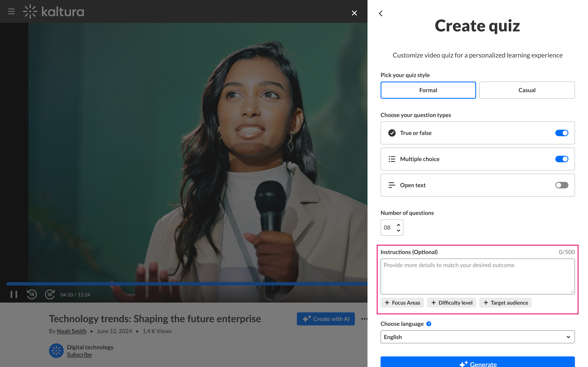Screen dimensions: 588x367
Task: Enable the Open text toggle
Action: [x=561, y=185]
